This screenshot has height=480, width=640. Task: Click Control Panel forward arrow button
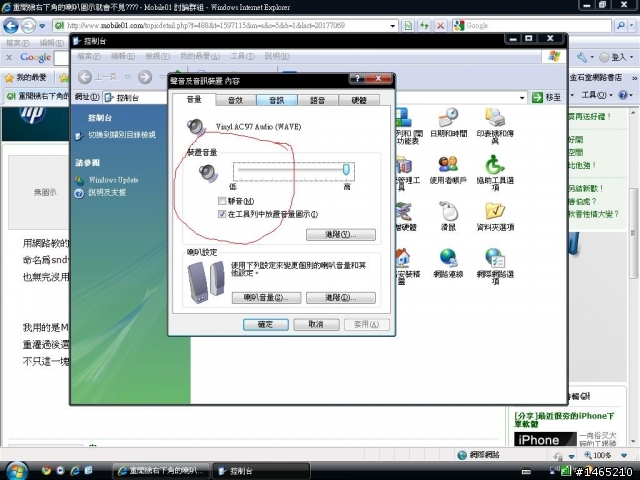pos(145,77)
